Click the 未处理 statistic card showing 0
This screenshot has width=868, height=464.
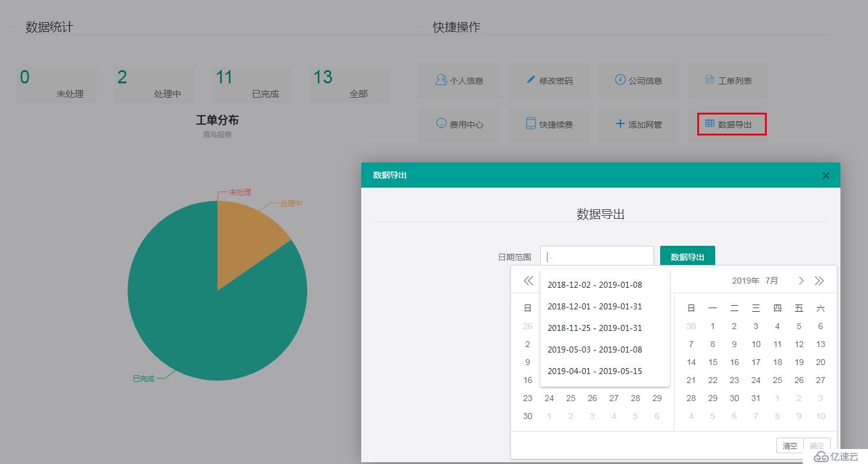[56, 85]
